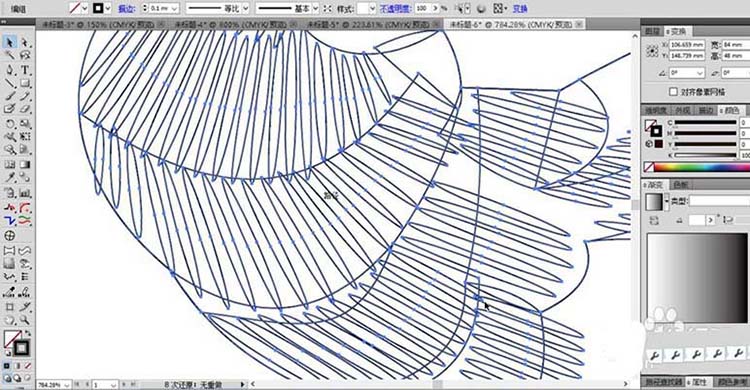
Task: Choose Draw Behind mode
Action: click(x=17, y=378)
